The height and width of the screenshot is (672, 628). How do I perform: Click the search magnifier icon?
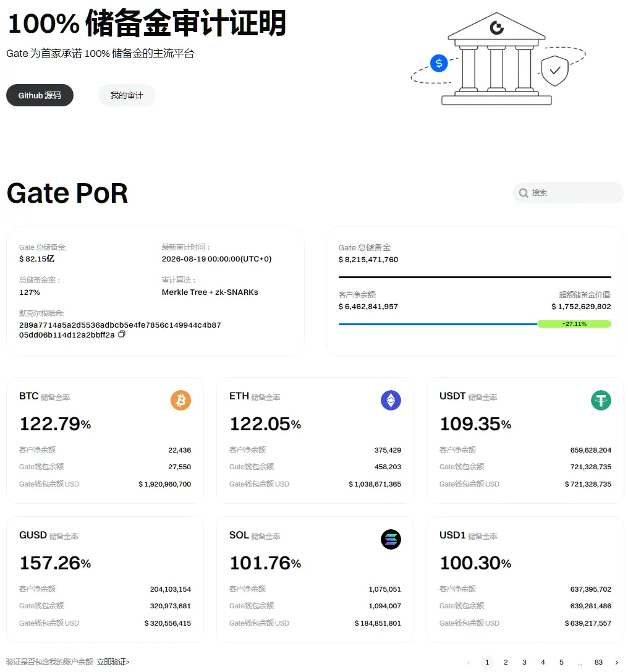[x=523, y=193]
